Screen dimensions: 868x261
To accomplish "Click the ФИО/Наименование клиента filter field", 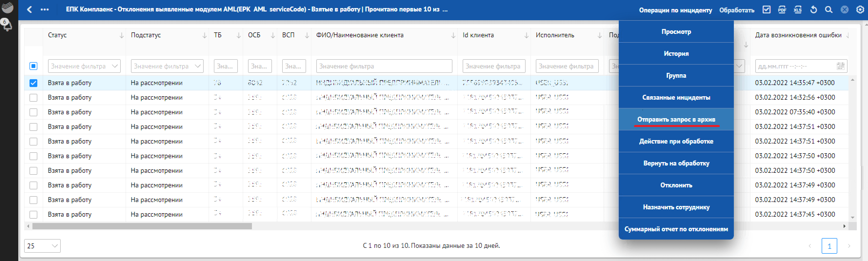I will click(384, 66).
